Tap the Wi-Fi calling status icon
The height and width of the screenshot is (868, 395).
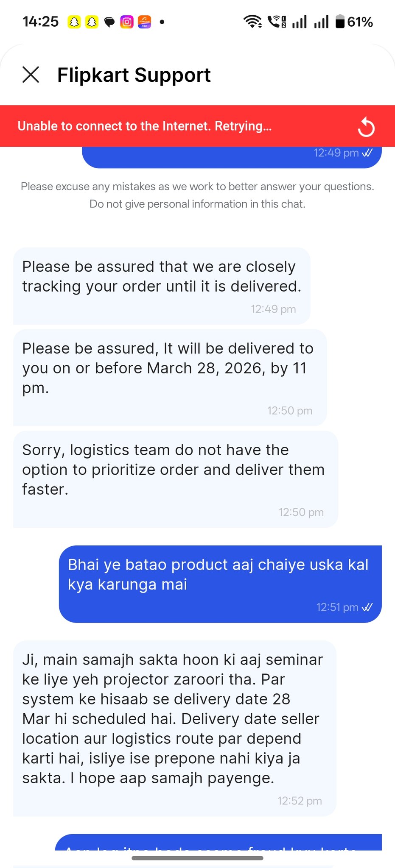[x=277, y=22]
